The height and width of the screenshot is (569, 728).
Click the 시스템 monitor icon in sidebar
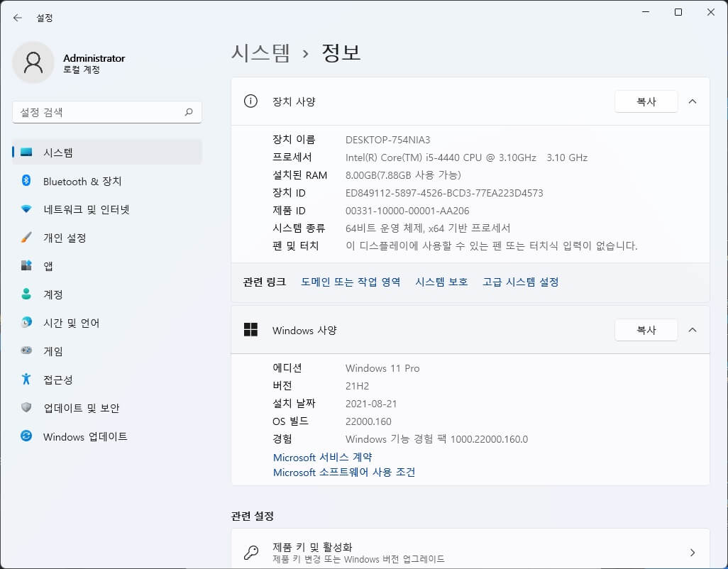[x=26, y=153]
